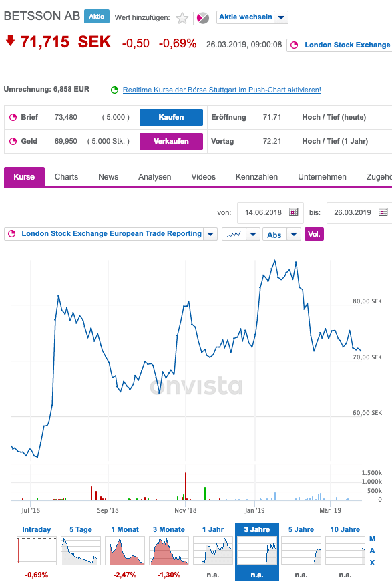Expand the chart type dropdown arrow

(x=253, y=235)
